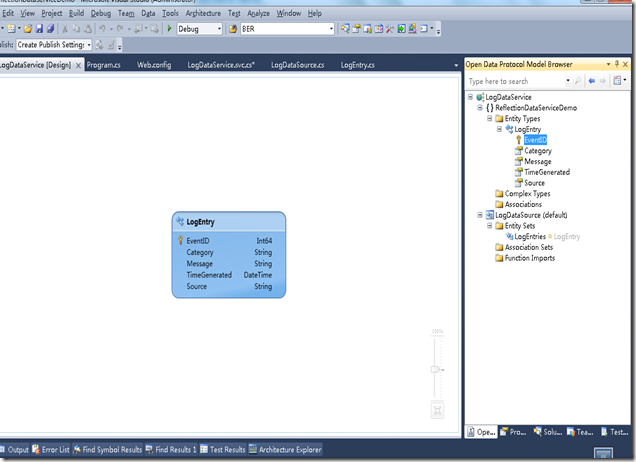Open the Error List panel
This screenshot has height=462, width=636.
pos(50,450)
